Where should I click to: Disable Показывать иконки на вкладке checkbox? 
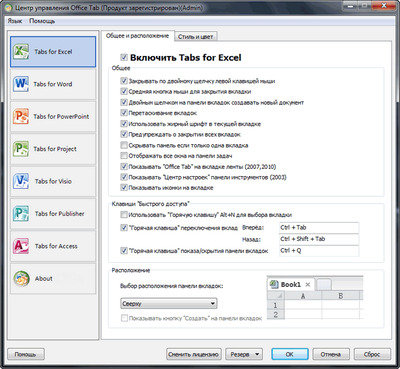pyautogui.click(x=124, y=188)
